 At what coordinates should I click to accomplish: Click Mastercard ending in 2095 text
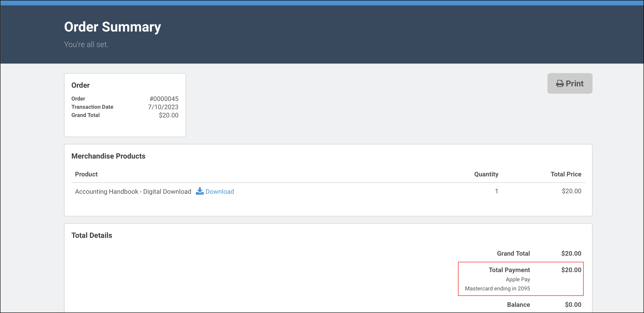pyautogui.click(x=497, y=289)
